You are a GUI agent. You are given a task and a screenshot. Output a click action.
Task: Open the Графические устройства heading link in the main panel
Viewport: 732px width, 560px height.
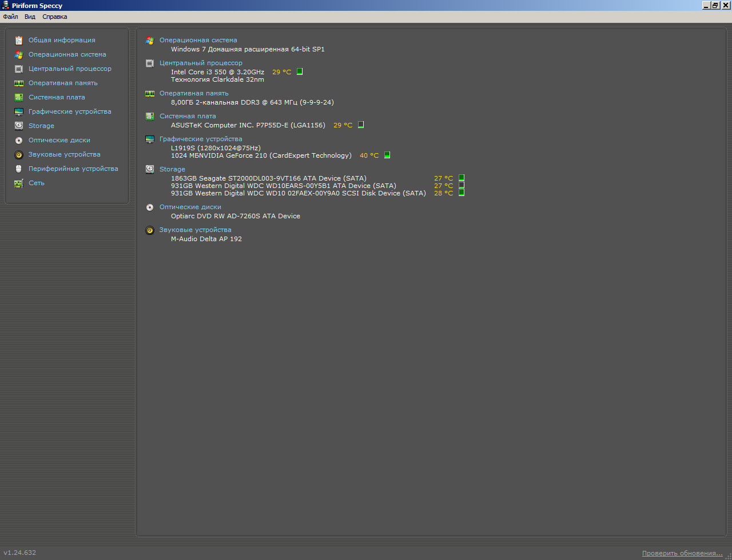(x=201, y=139)
